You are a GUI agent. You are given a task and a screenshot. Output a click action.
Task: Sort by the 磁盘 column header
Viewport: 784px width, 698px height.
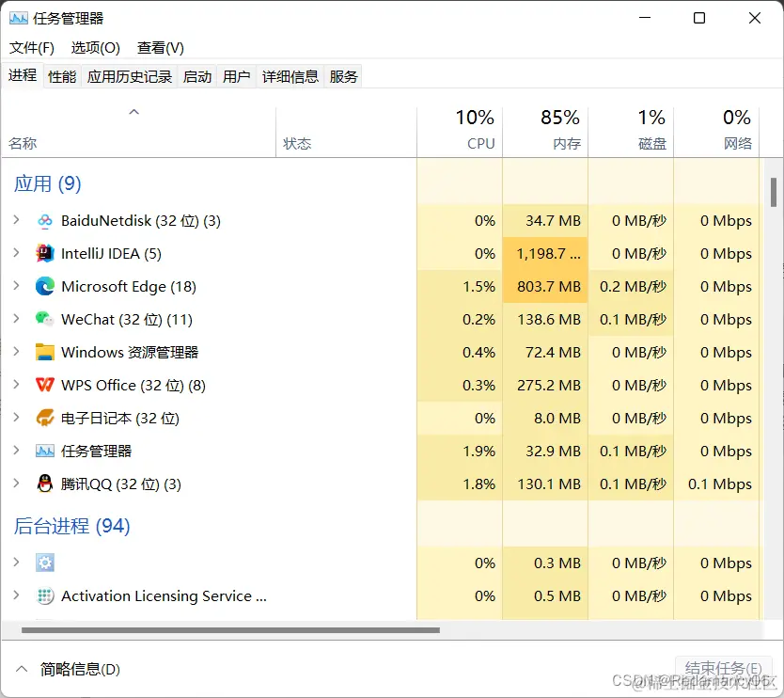point(631,132)
